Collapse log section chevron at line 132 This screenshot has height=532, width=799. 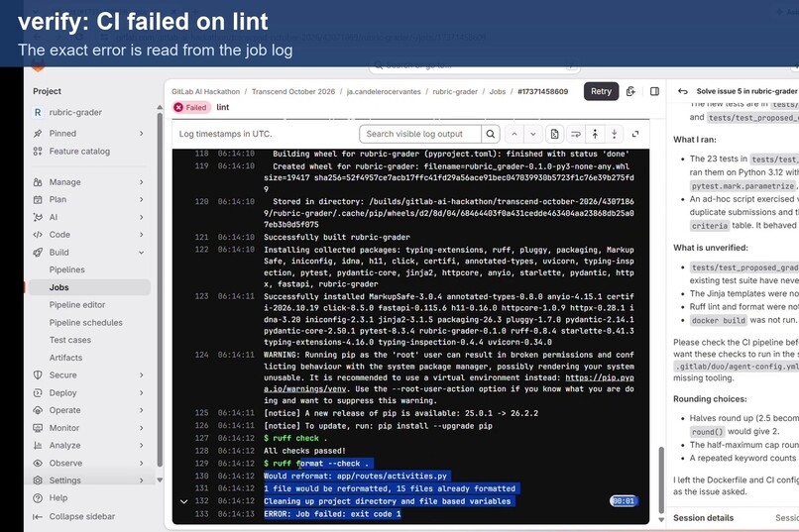tap(184, 501)
